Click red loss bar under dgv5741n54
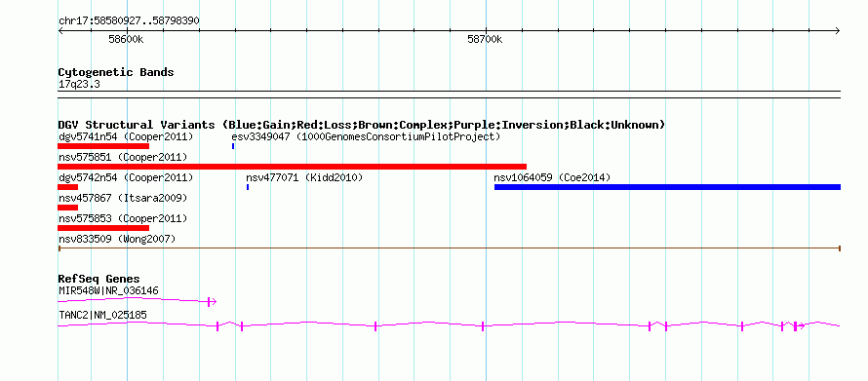 point(103,146)
